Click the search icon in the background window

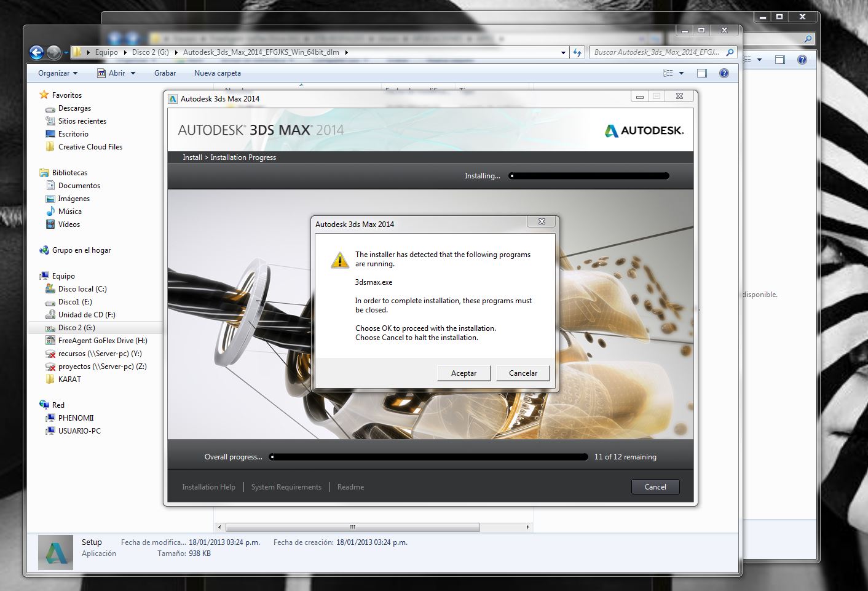[808, 39]
